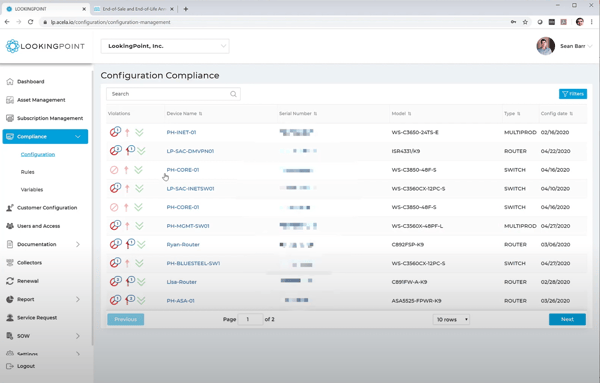Open Asset Management section
Screen dimensions: 600x383
click(41, 100)
